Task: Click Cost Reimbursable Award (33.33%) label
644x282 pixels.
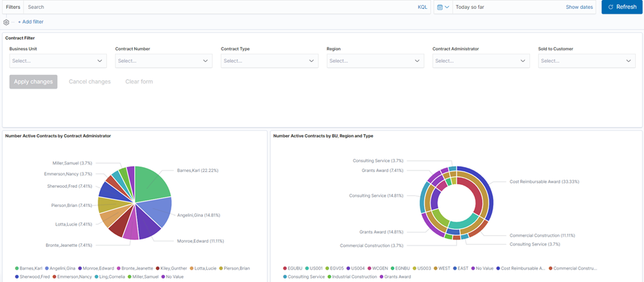Action: [544, 181]
